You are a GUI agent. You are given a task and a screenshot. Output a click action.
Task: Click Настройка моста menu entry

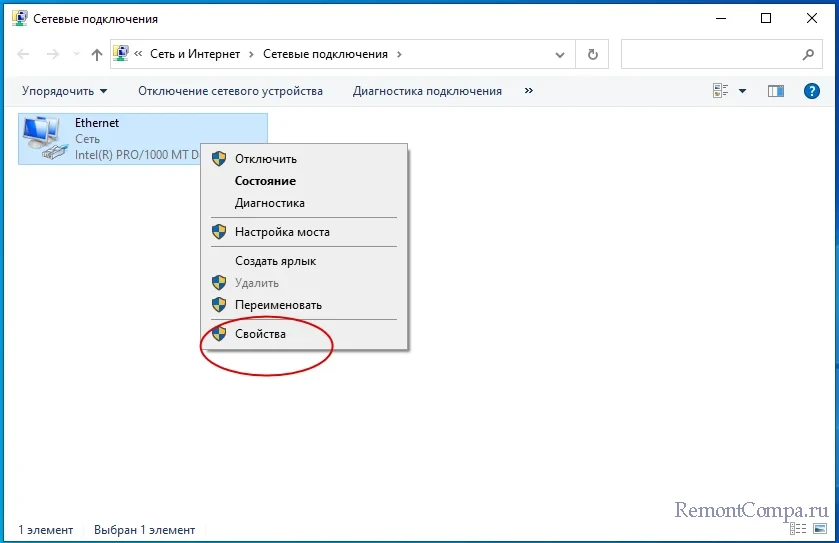(x=282, y=232)
